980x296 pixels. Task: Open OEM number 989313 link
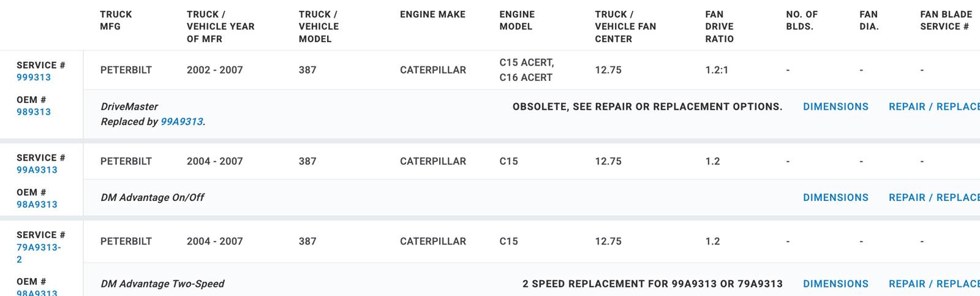34,112
